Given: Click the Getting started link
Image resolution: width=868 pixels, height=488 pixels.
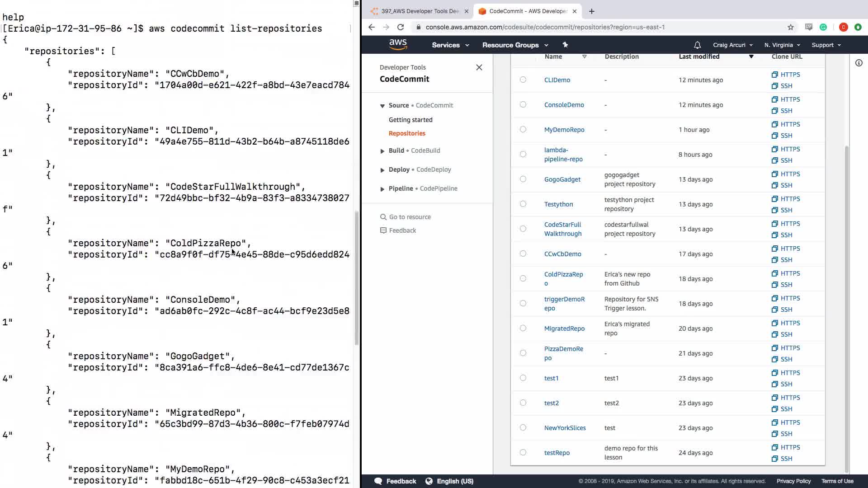Looking at the screenshot, I should tap(410, 120).
